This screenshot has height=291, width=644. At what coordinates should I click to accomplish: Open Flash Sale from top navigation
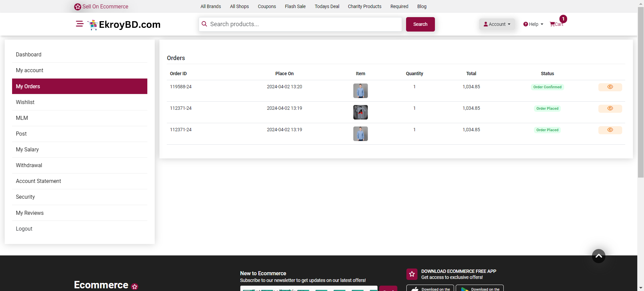(295, 6)
